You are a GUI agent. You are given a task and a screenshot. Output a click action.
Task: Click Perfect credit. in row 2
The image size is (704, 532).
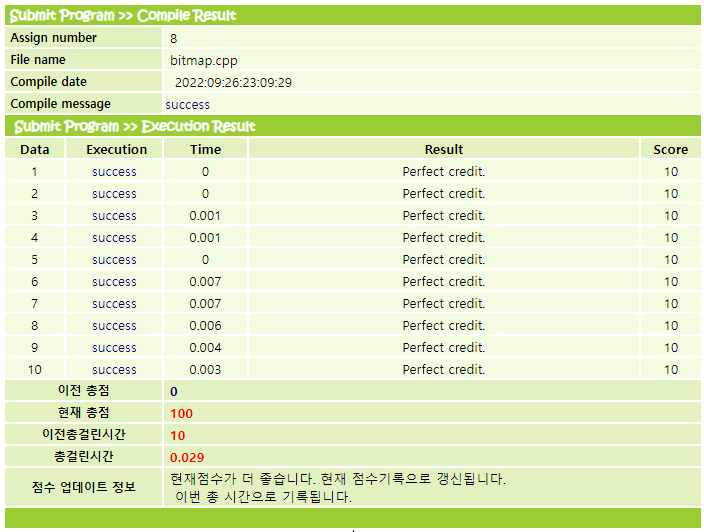(444, 194)
